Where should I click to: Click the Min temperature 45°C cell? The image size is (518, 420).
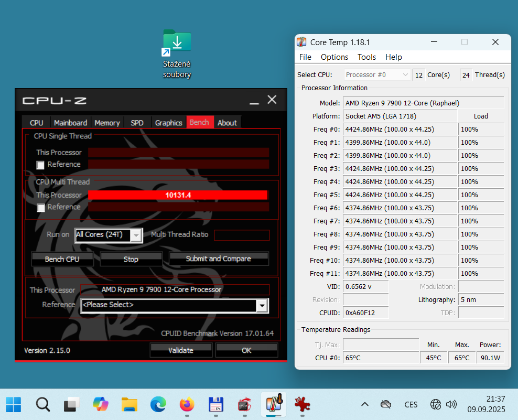tap(434, 358)
